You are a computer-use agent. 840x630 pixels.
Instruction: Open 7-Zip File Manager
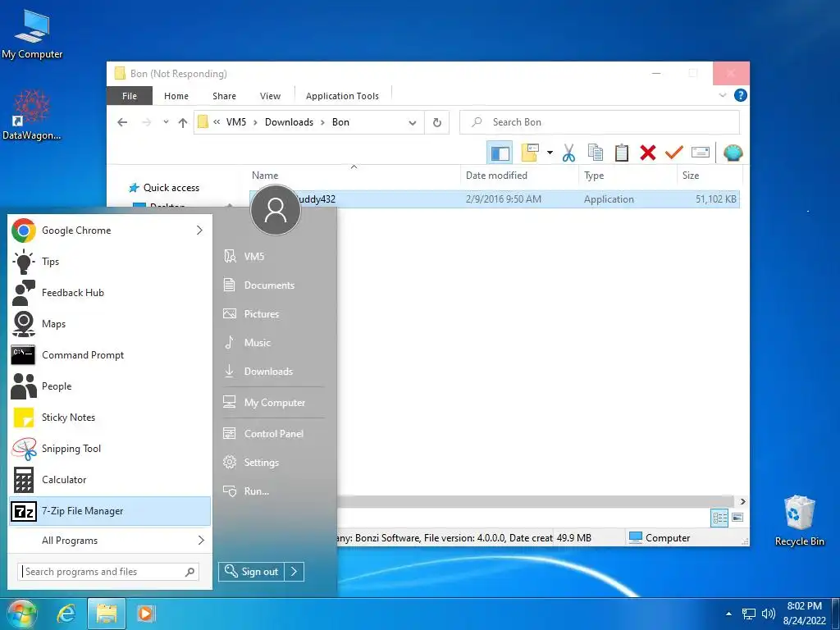tap(110, 511)
